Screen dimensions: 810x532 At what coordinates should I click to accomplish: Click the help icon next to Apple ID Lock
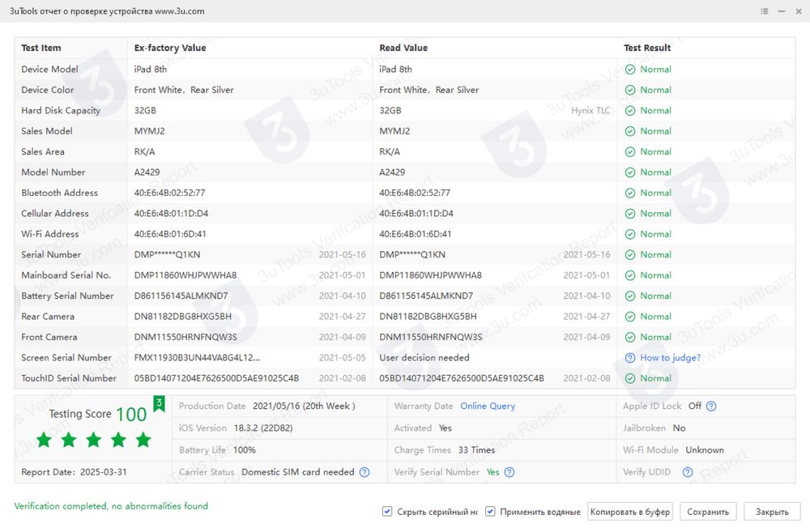coord(711,406)
